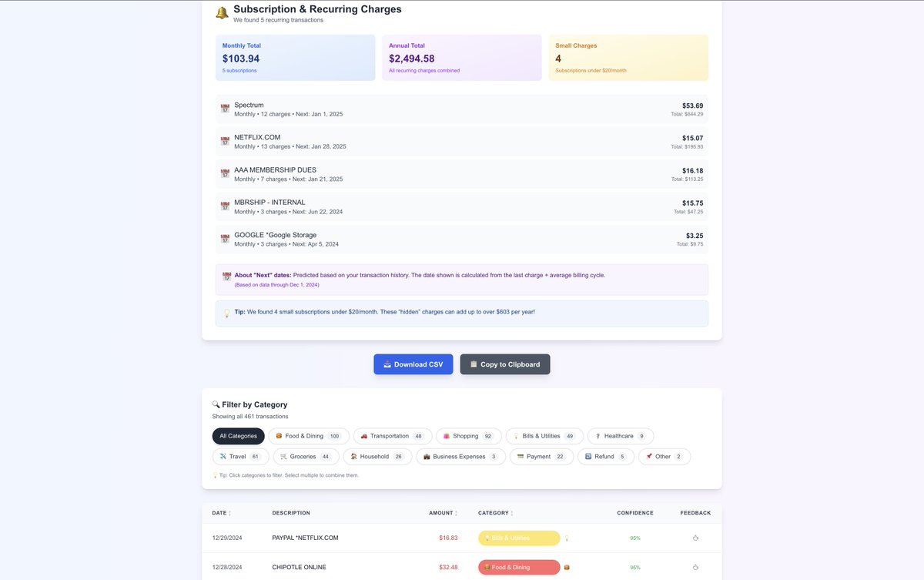Filter transactions by Healthcare
924x580 pixels.
[x=621, y=436]
